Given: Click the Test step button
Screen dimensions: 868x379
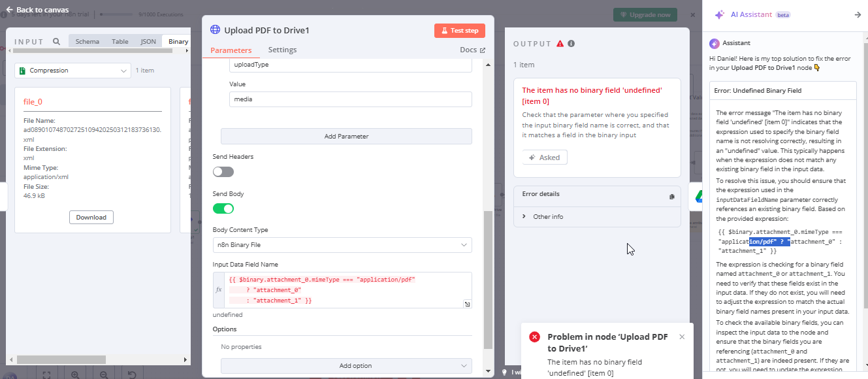Looking at the screenshot, I should click(x=459, y=31).
